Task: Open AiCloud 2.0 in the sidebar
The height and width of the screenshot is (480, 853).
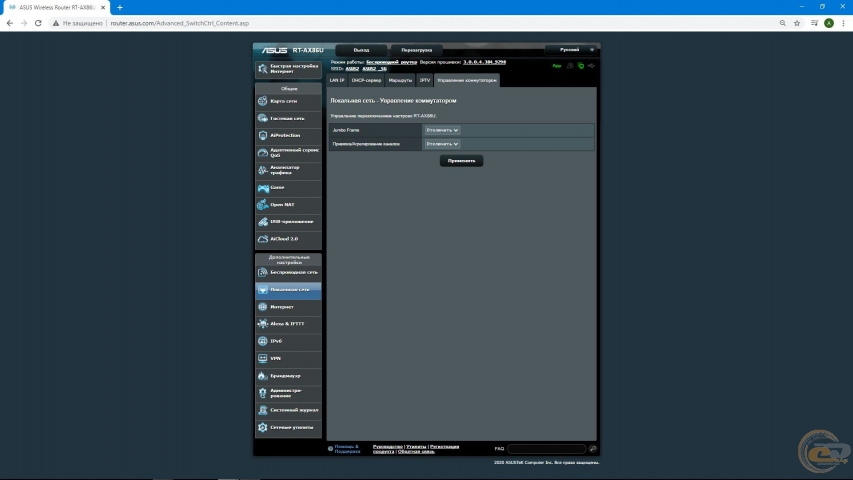Action: pyautogui.click(x=288, y=239)
